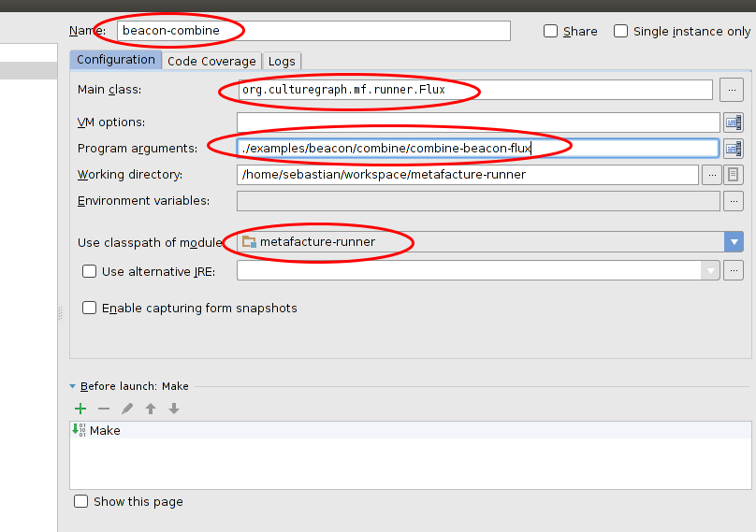Viewport: 756px width, 532px height.
Task: Enable capturing form snapshots checkbox
Action: [90, 308]
